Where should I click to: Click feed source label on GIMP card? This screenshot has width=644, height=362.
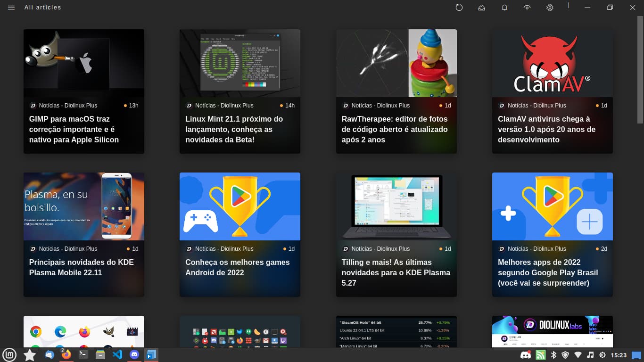(x=68, y=106)
